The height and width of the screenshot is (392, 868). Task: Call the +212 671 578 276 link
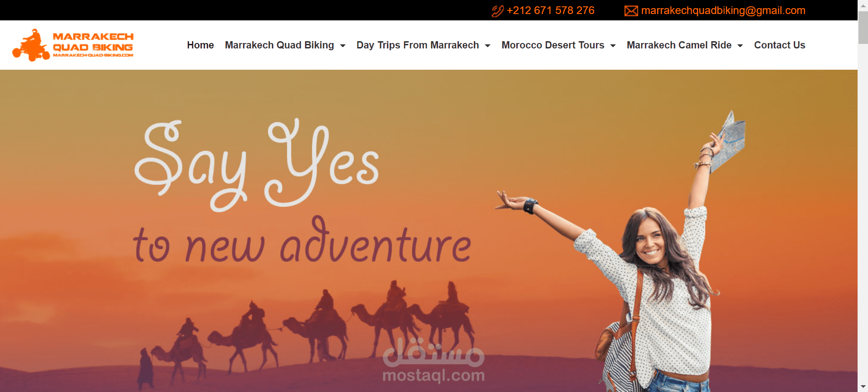pyautogui.click(x=550, y=10)
